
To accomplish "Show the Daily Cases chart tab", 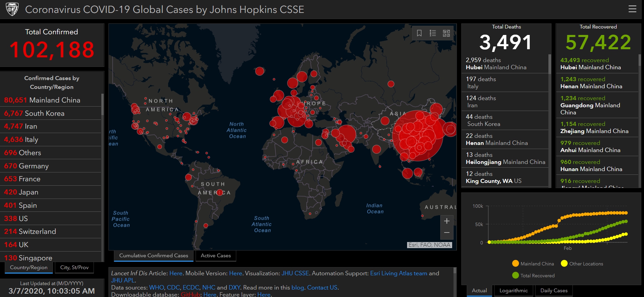I will click(554, 291).
